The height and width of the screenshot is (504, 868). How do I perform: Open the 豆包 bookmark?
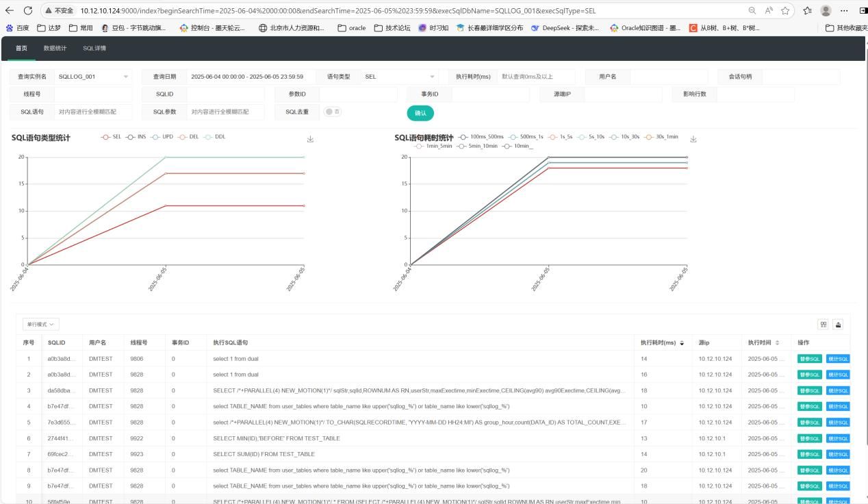point(133,28)
